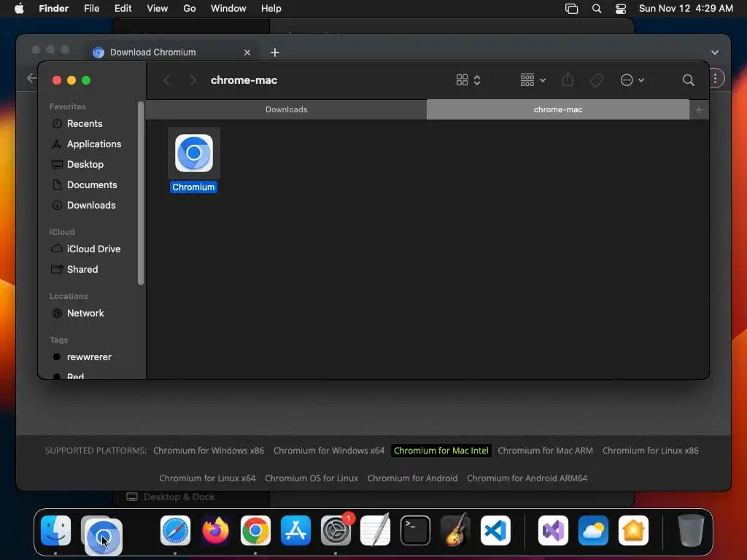Viewport: 747px width, 560px height.
Task: Open the Edit menu
Action: point(123,9)
